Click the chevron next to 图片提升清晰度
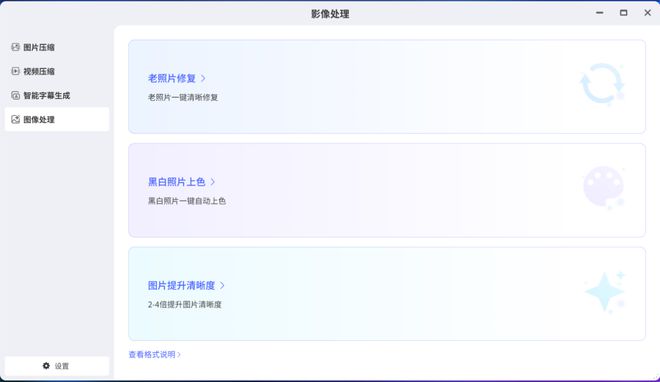The image size is (660, 382). 222,285
